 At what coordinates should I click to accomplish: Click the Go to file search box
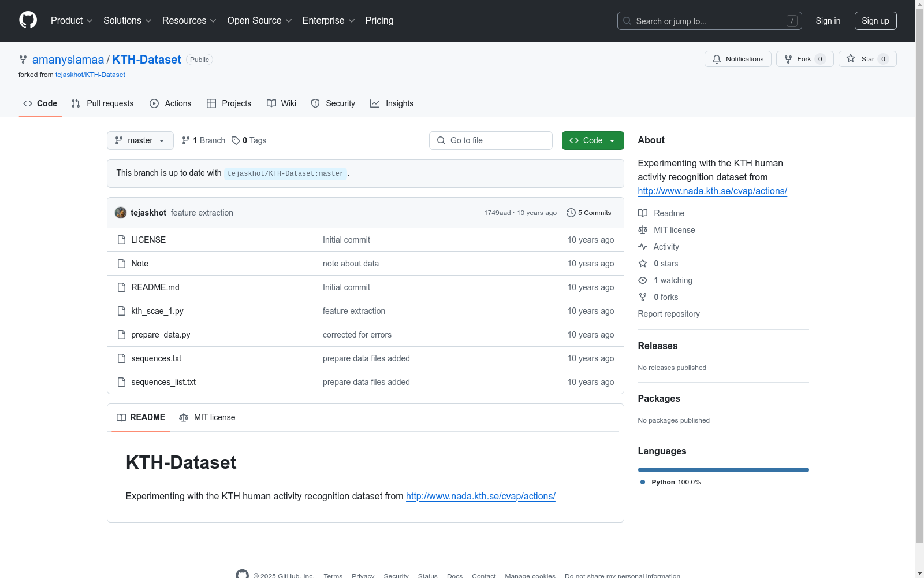pyautogui.click(x=491, y=140)
